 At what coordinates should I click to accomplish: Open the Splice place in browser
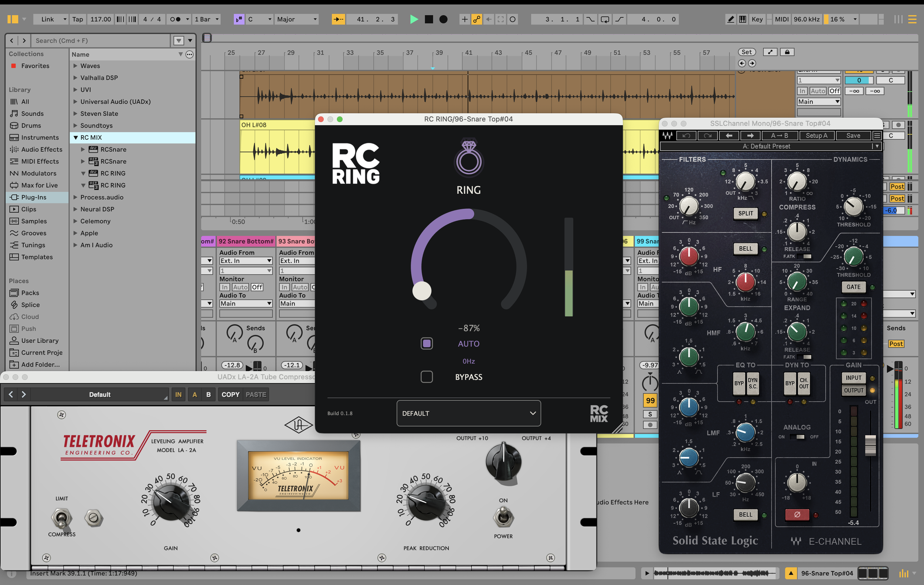(30, 305)
